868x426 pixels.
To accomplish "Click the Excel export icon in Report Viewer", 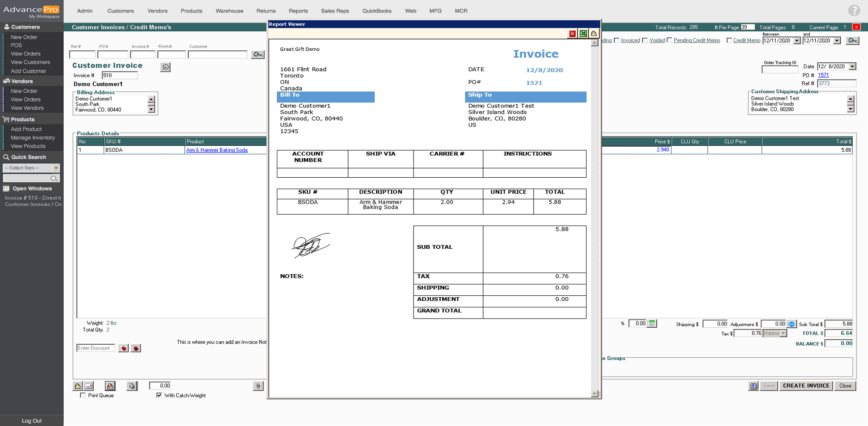I will pos(583,34).
